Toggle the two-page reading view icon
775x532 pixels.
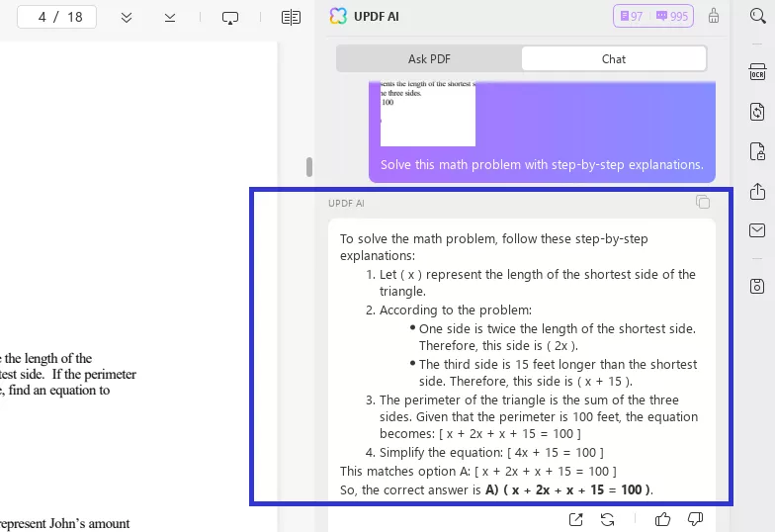[x=291, y=18]
